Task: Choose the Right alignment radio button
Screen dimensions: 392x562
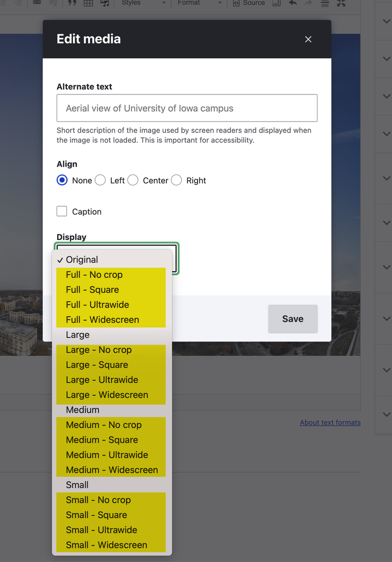Action: (177, 180)
